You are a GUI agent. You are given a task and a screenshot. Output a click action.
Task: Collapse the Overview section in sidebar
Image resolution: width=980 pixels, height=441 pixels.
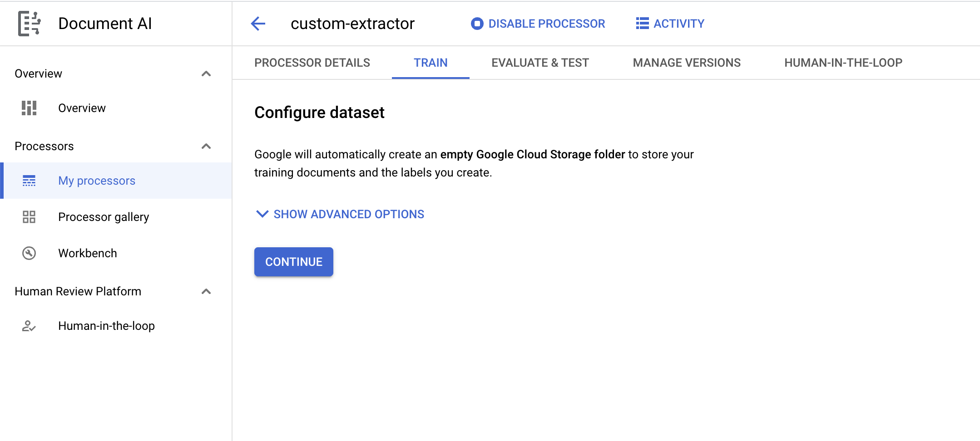click(x=208, y=73)
